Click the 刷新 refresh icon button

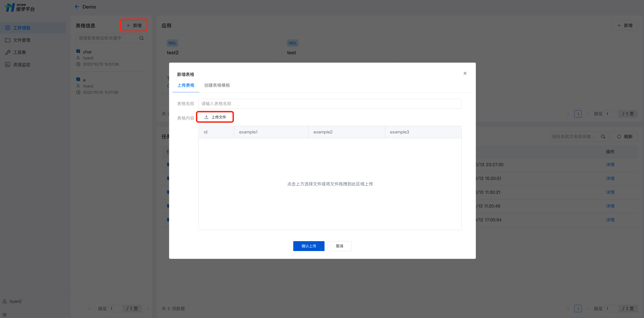(624, 136)
